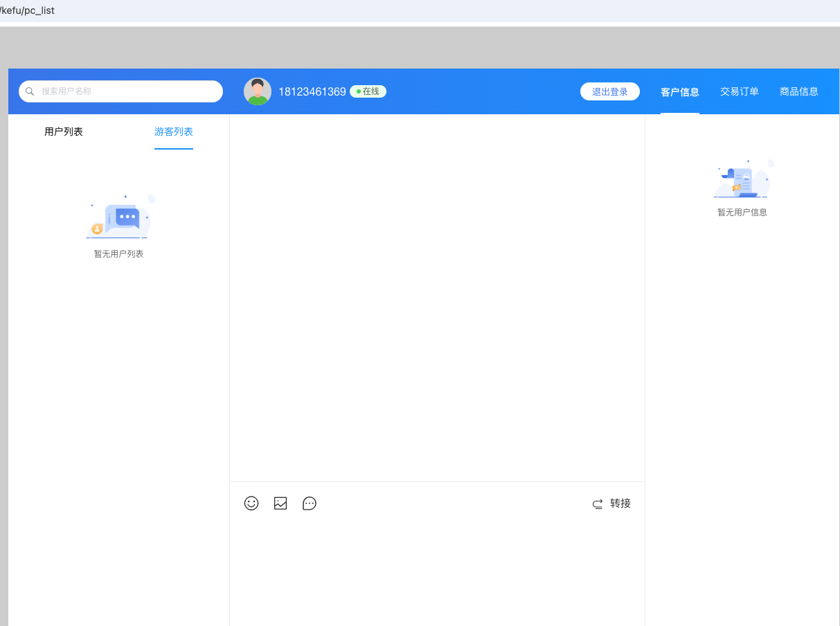Focus the 搜索用户名称 search field
The width and height of the screenshot is (840, 626).
(x=125, y=91)
